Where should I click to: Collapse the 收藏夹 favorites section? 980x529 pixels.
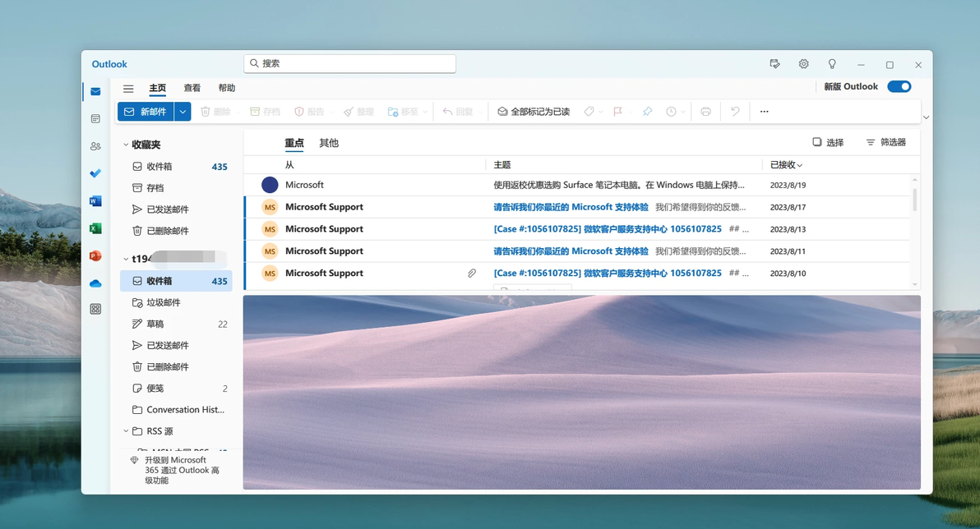pos(126,145)
